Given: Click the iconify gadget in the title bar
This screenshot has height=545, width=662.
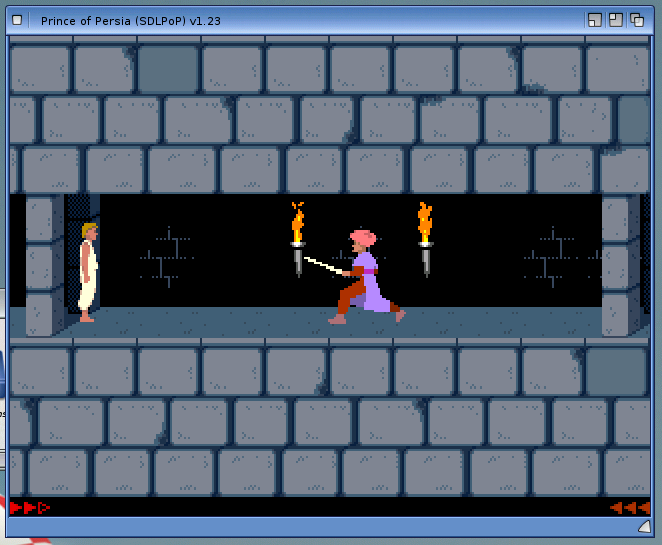Looking at the screenshot, I should pos(594,20).
